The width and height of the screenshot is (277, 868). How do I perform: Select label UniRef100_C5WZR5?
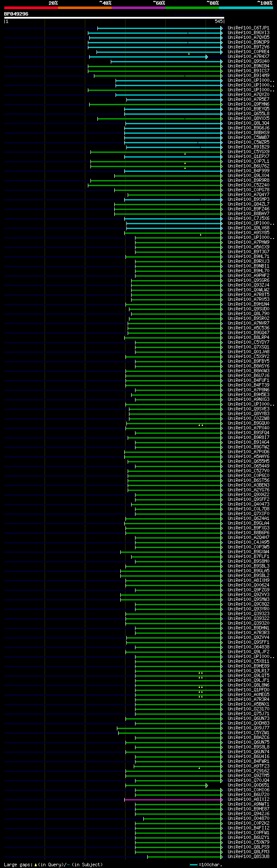pos(248,142)
